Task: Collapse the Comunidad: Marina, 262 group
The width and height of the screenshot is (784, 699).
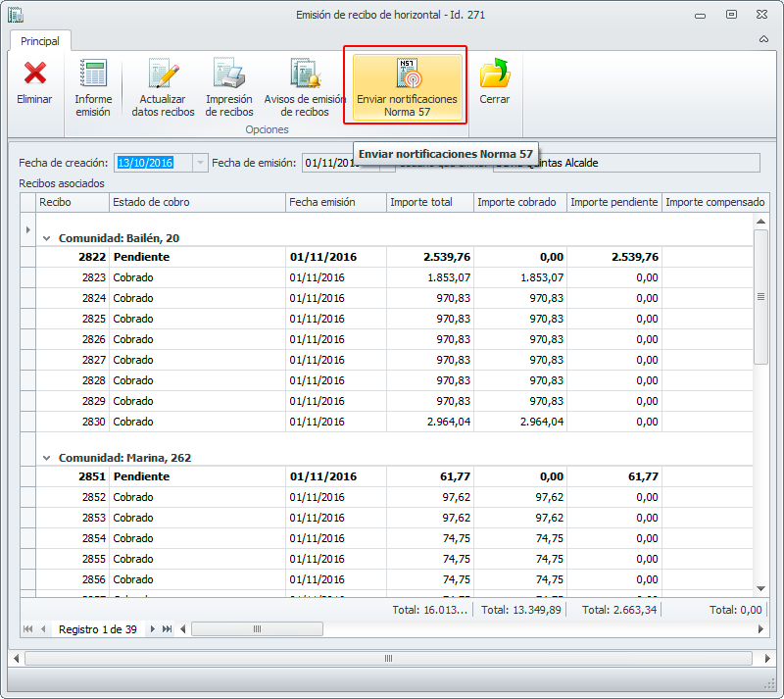Action: coord(47,458)
